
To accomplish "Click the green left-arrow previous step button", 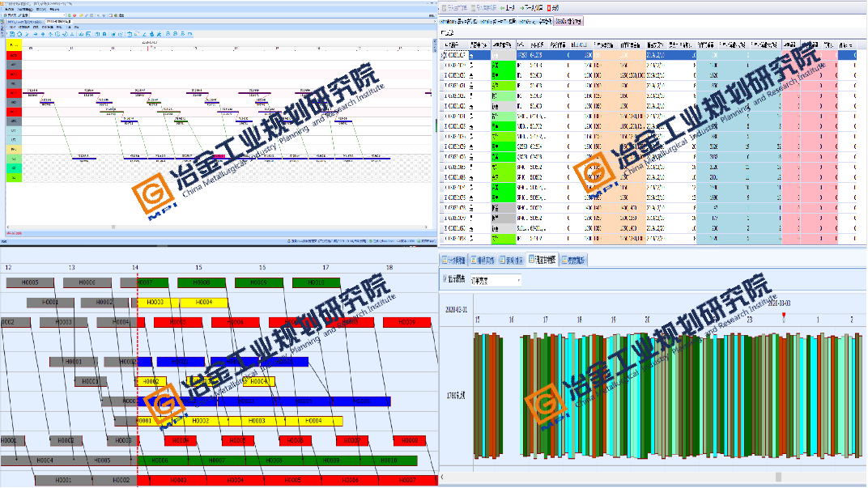I will (x=507, y=8).
